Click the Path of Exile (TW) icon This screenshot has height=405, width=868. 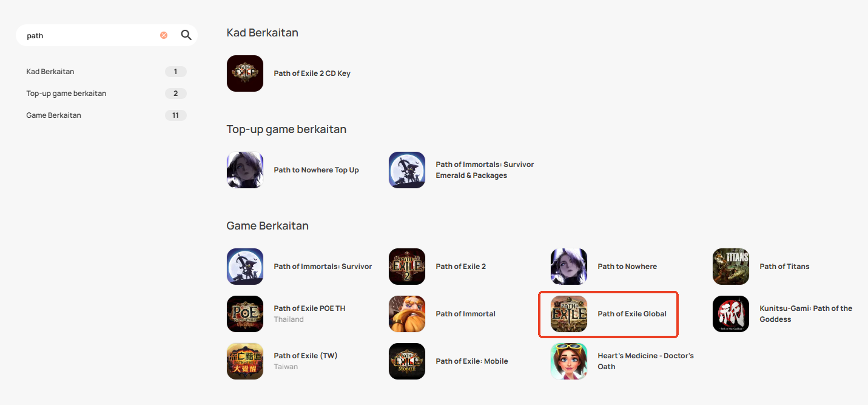(245, 361)
